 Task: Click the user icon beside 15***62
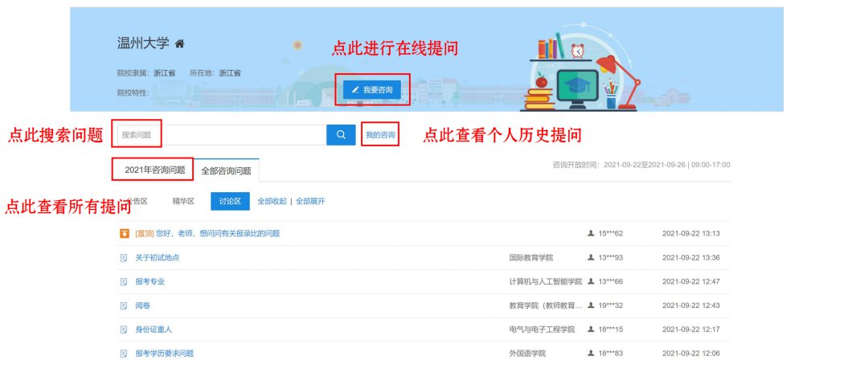tap(591, 234)
